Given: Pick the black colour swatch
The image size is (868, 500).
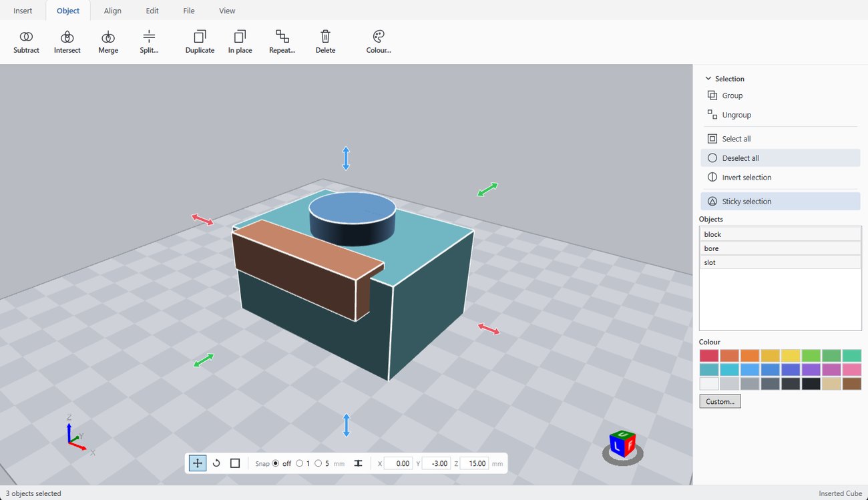Looking at the screenshot, I should (811, 384).
